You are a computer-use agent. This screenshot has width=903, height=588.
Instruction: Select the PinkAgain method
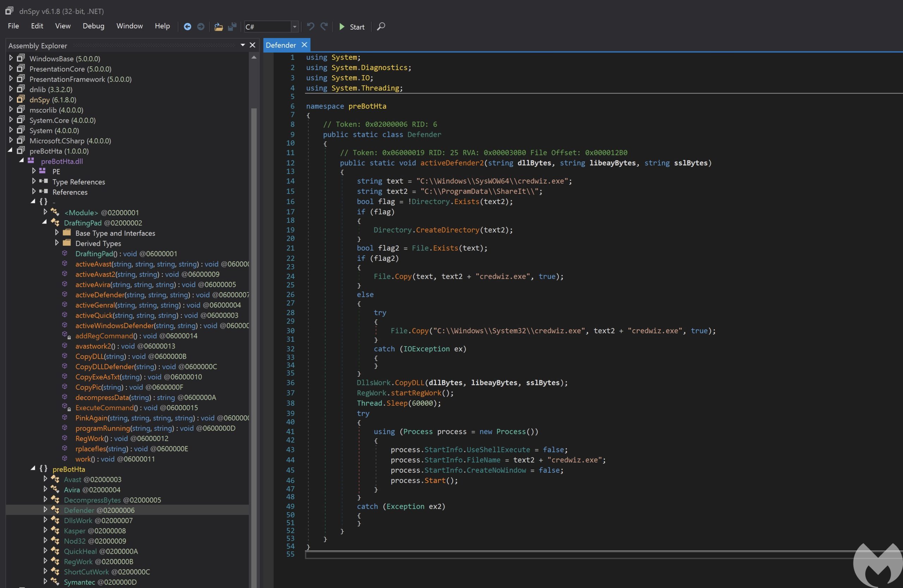(x=162, y=418)
